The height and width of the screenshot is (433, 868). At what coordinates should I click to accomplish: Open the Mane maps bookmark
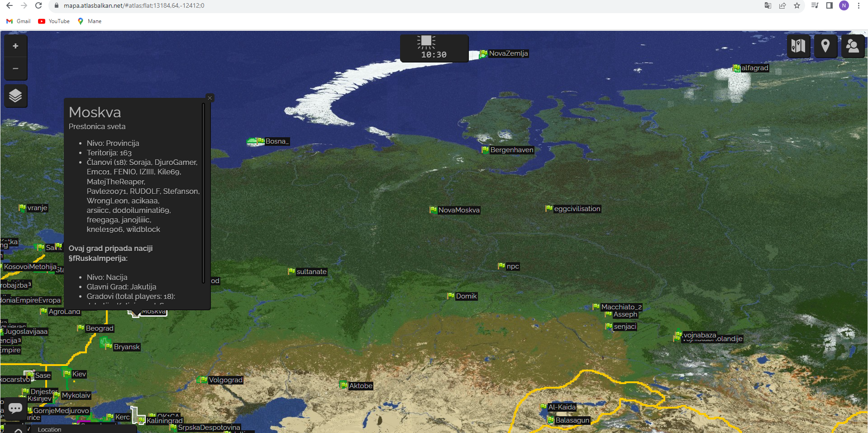click(x=90, y=21)
